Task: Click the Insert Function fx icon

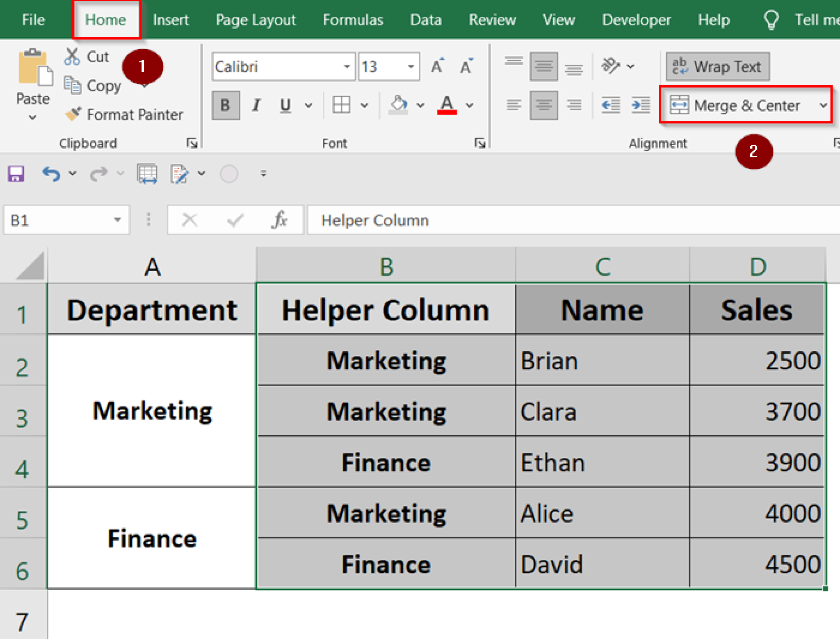Action: point(279,220)
